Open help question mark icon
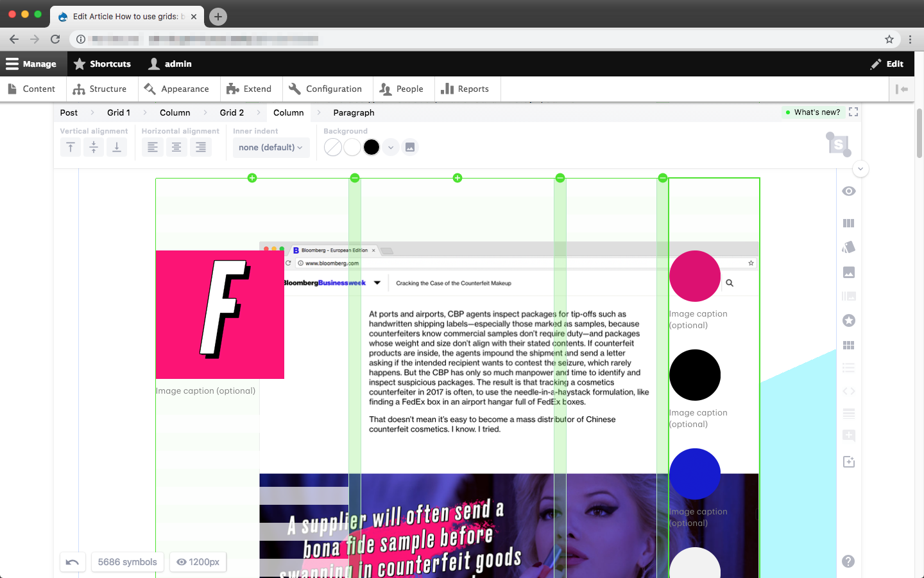 point(848,561)
